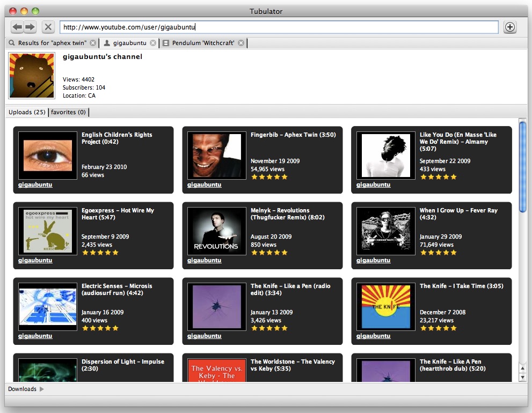Close the 'Results for aphex twin' tab
This screenshot has width=532, height=413.
point(93,43)
